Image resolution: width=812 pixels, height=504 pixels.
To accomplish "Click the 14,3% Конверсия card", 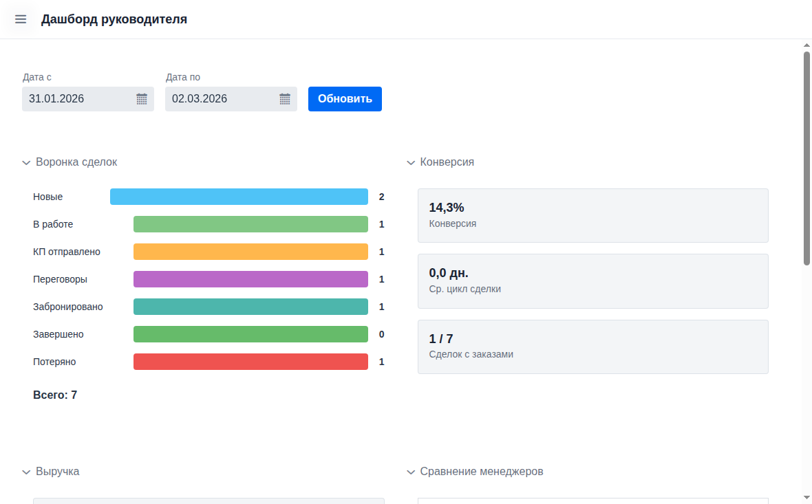I will [x=592, y=215].
